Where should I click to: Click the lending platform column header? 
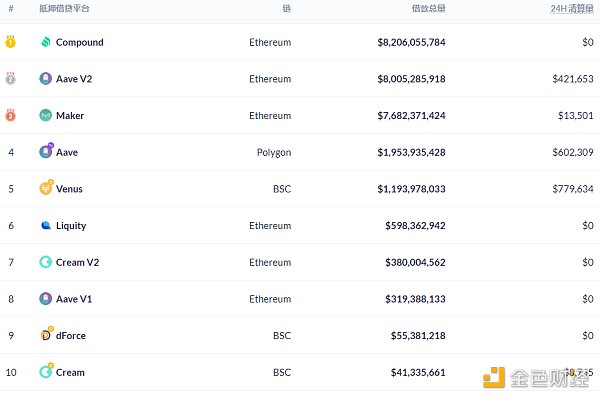coord(64,8)
